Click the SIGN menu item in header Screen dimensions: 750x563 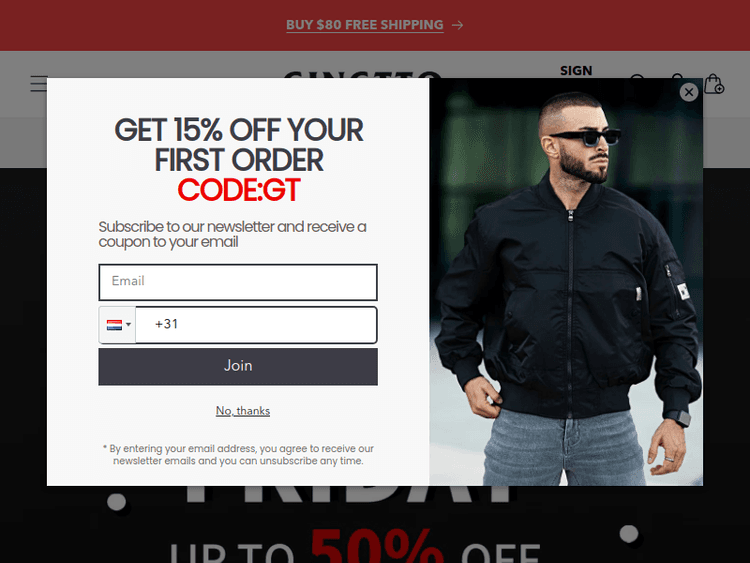(x=576, y=71)
